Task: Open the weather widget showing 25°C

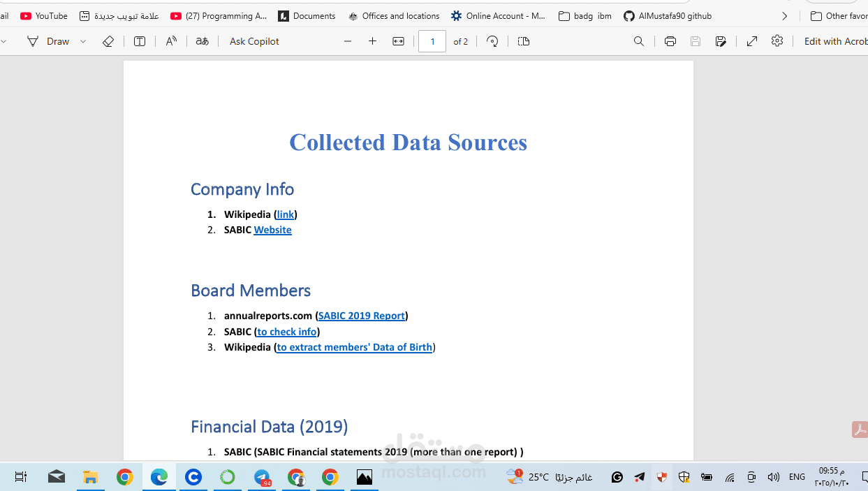Action: (550, 477)
